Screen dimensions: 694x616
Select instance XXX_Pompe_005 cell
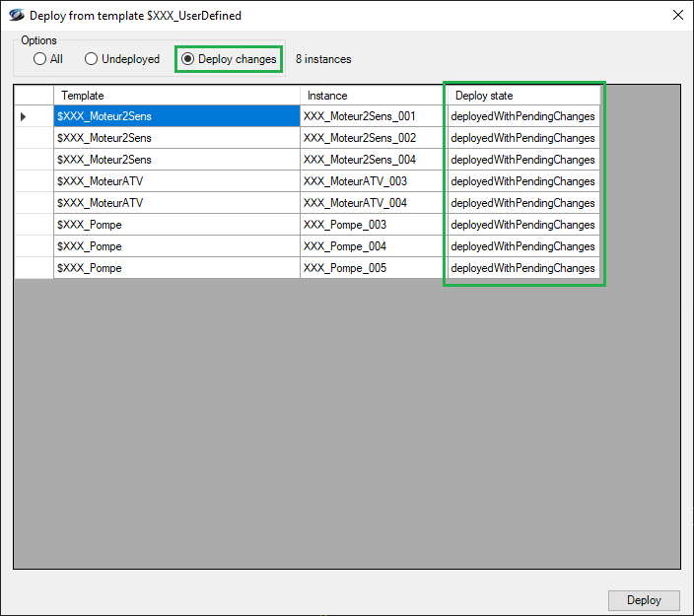click(x=371, y=268)
